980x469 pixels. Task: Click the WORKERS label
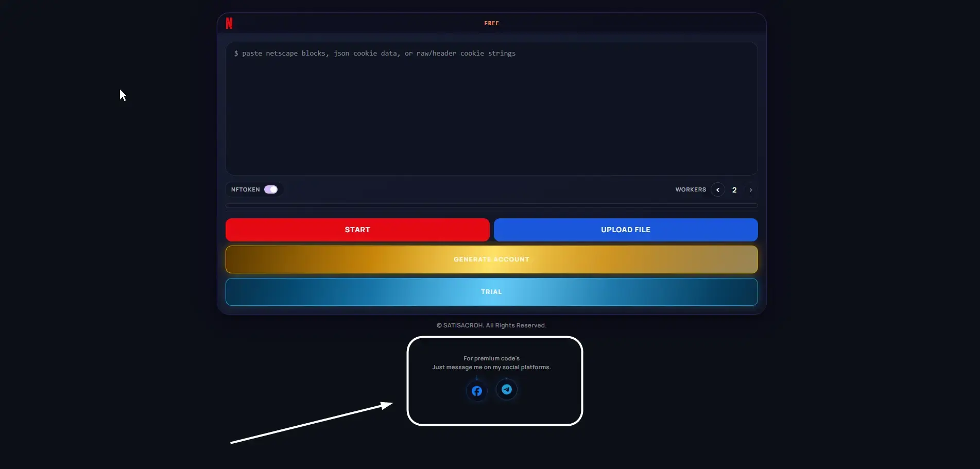[x=691, y=189]
